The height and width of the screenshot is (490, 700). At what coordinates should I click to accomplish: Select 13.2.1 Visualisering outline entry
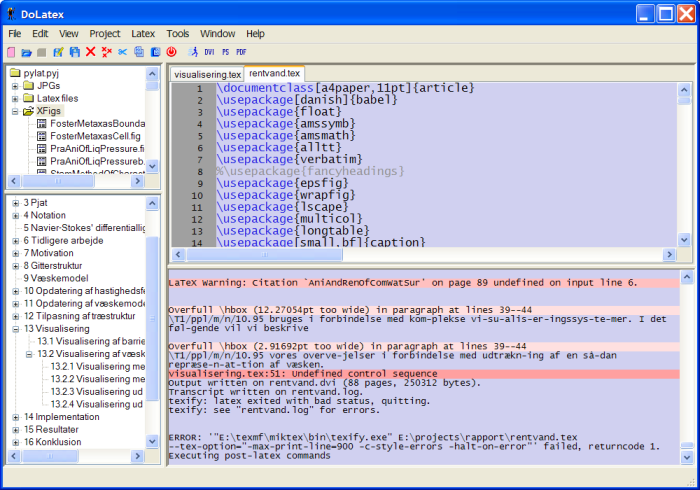[98, 366]
